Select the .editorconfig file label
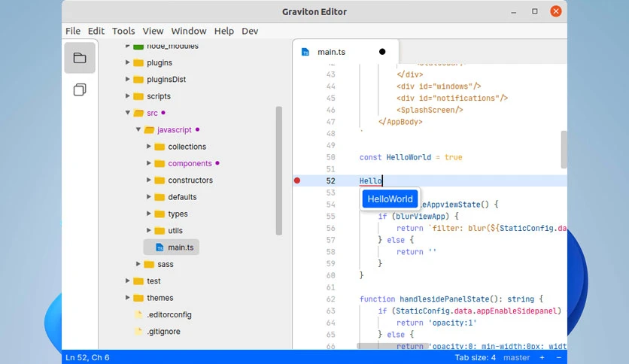The image size is (629, 364). (169, 315)
